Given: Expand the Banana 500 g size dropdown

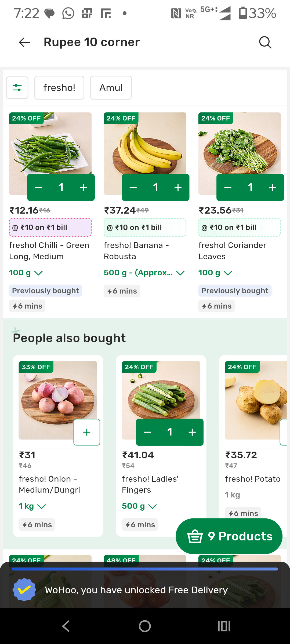Looking at the screenshot, I should [x=144, y=273].
